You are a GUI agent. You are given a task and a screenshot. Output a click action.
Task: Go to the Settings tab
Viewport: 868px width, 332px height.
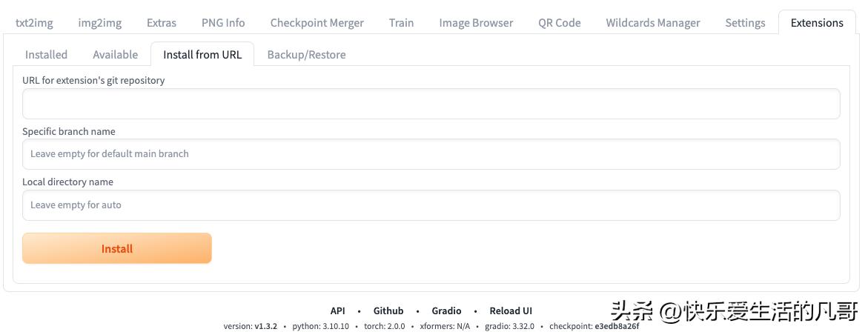pos(745,23)
